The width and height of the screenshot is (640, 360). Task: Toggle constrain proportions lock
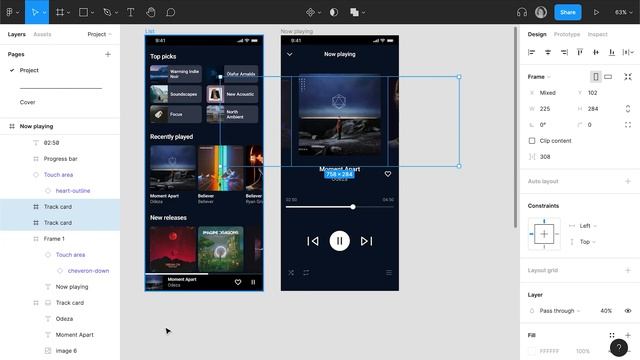tap(628, 109)
